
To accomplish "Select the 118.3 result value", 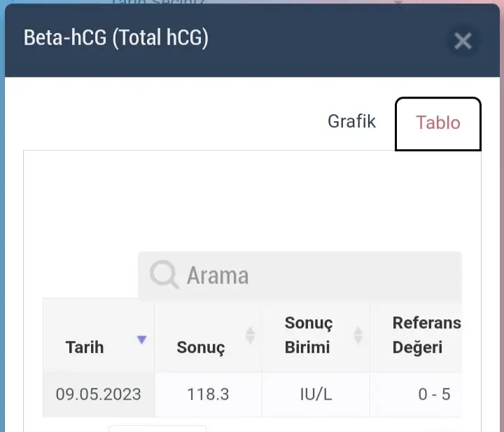I will click(208, 394).
